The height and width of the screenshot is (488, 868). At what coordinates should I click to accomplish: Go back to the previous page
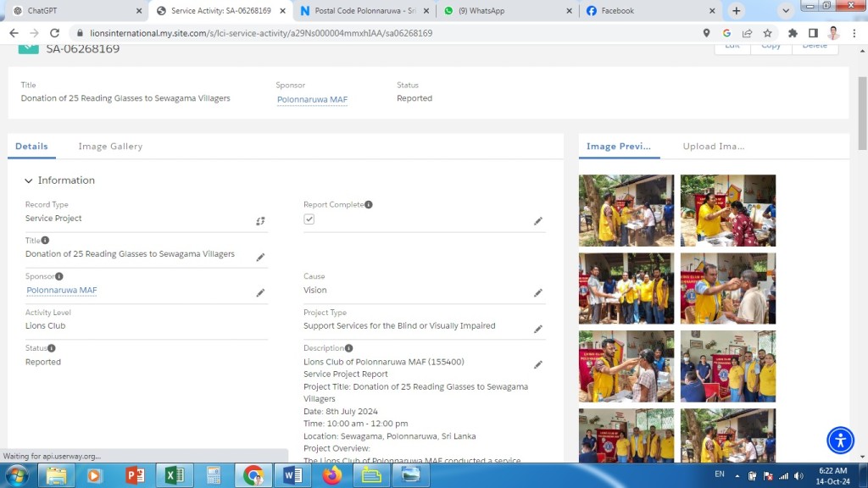click(x=14, y=33)
